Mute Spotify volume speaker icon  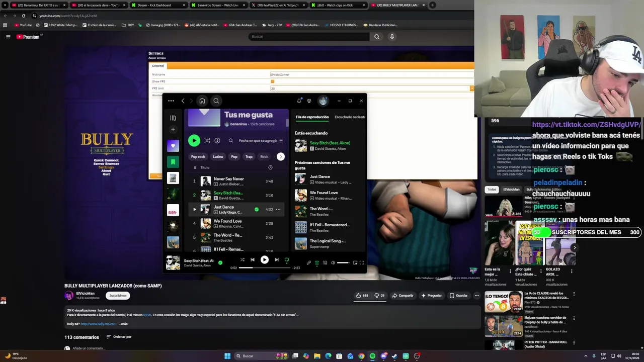pyautogui.click(x=333, y=262)
